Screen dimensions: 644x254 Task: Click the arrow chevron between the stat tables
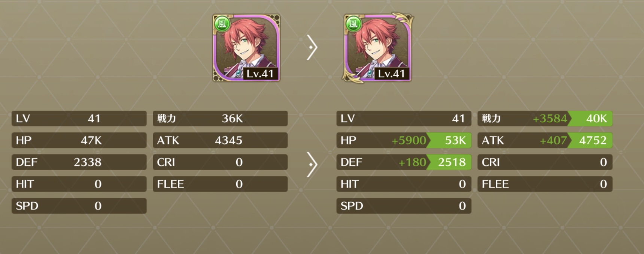[x=312, y=164]
